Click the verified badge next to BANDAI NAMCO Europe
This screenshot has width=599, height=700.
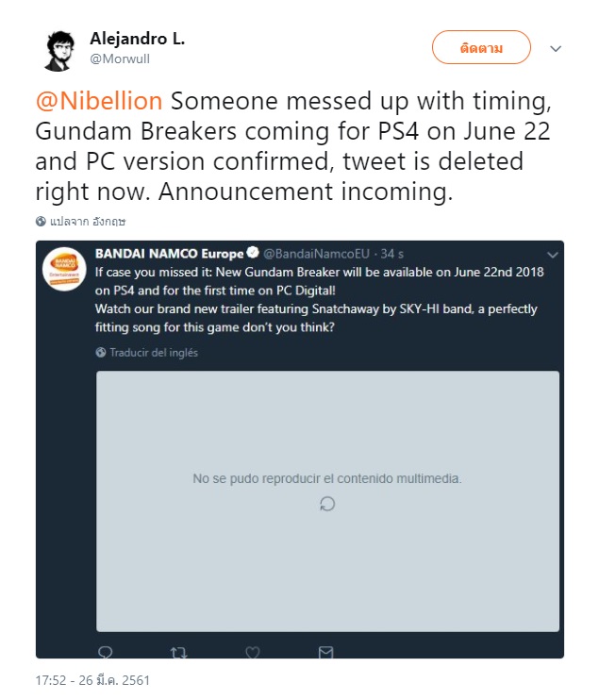[x=252, y=254]
